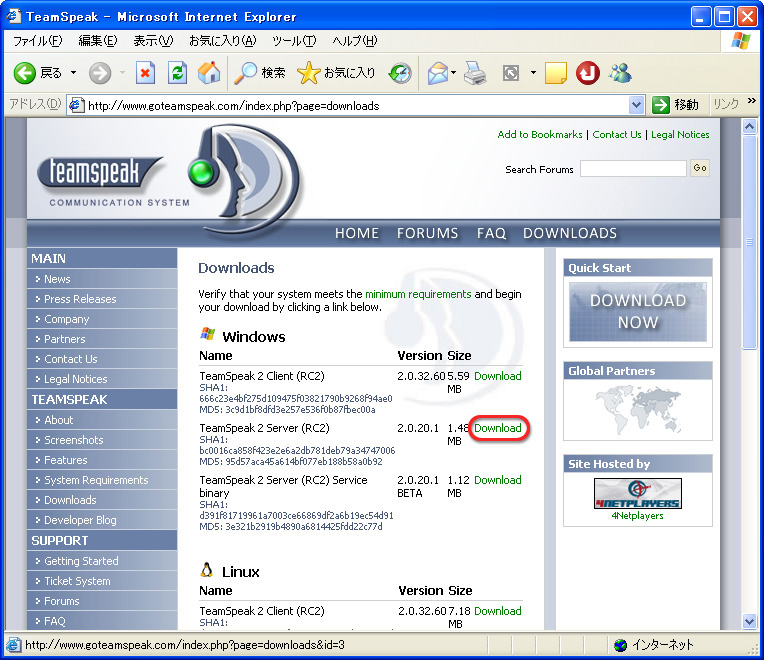Click the Forward arrow toolbar icon
764x660 pixels.
click(x=99, y=74)
